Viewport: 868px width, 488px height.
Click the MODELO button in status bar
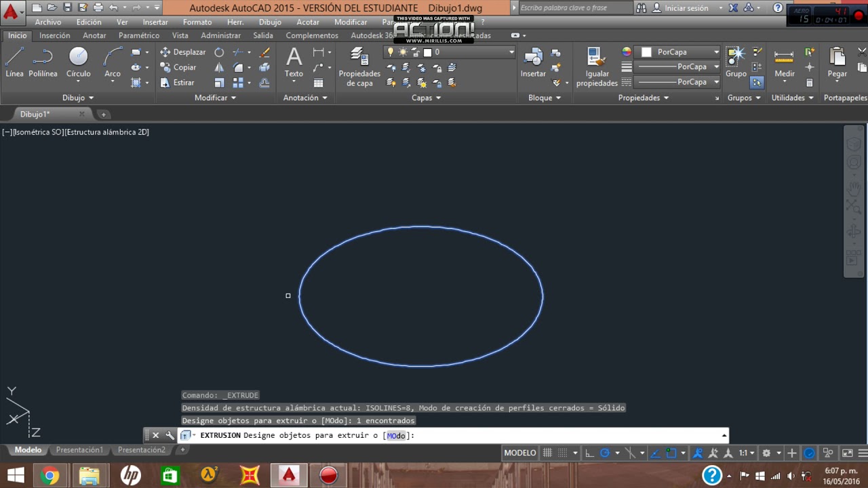[520, 453]
